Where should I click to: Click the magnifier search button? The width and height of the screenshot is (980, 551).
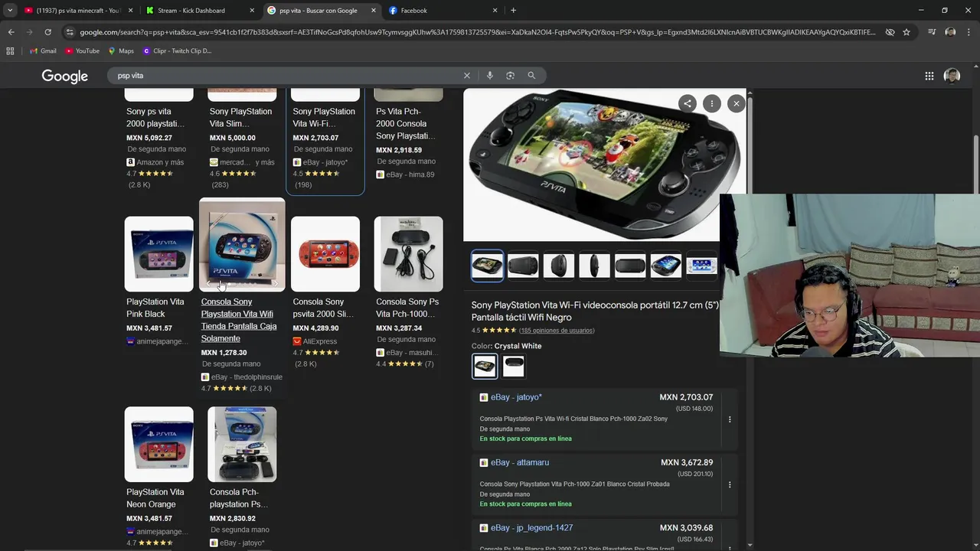pyautogui.click(x=531, y=76)
